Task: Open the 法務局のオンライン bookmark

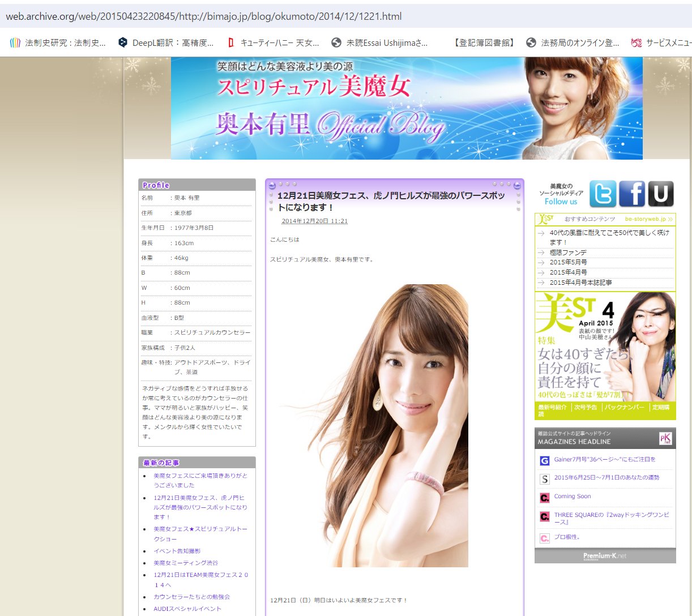Action: (x=573, y=42)
